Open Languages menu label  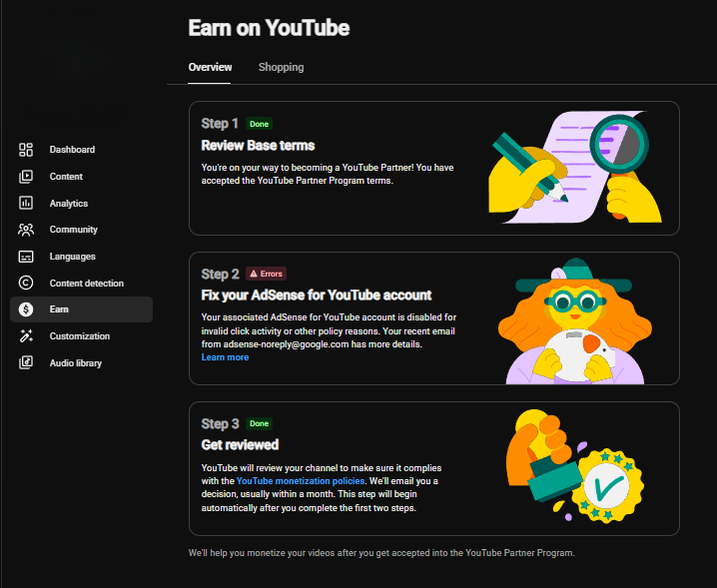73,257
